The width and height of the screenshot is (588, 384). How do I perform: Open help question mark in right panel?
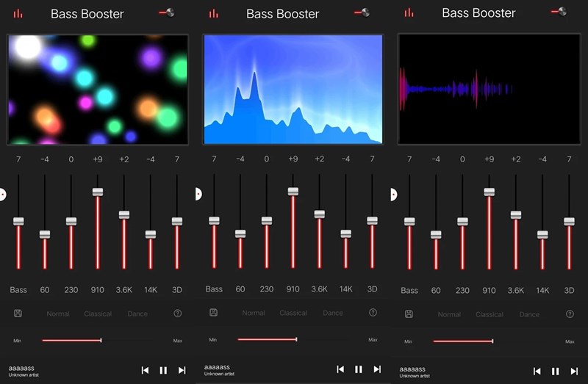pyautogui.click(x=570, y=314)
